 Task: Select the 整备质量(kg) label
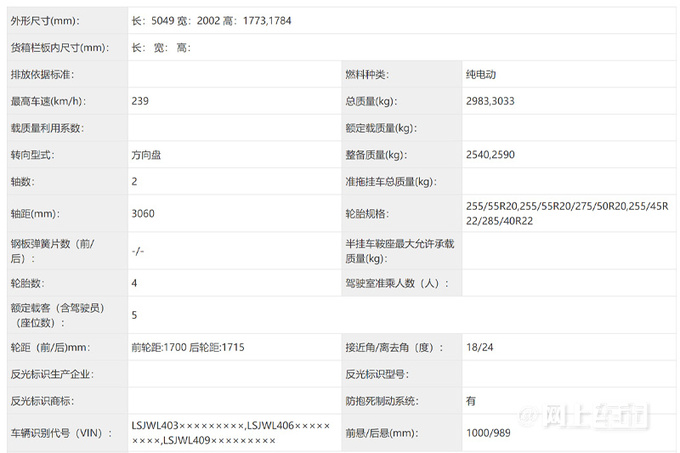click(376, 155)
